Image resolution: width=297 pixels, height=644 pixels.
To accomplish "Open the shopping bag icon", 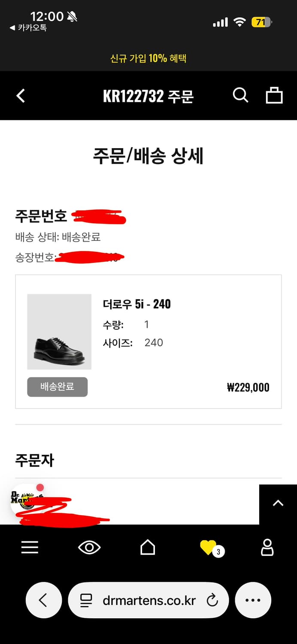I will [x=274, y=95].
